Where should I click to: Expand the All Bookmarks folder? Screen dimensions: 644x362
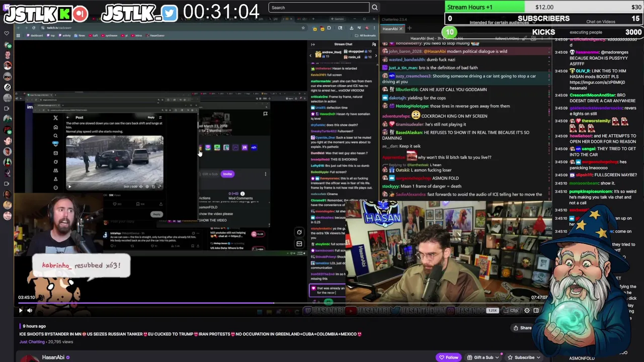click(x=365, y=36)
